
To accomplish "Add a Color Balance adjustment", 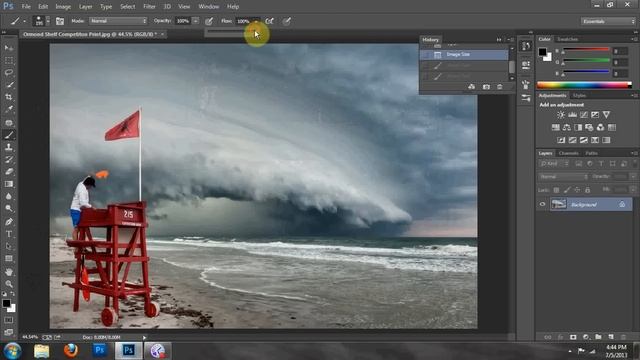I will click(567, 128).
